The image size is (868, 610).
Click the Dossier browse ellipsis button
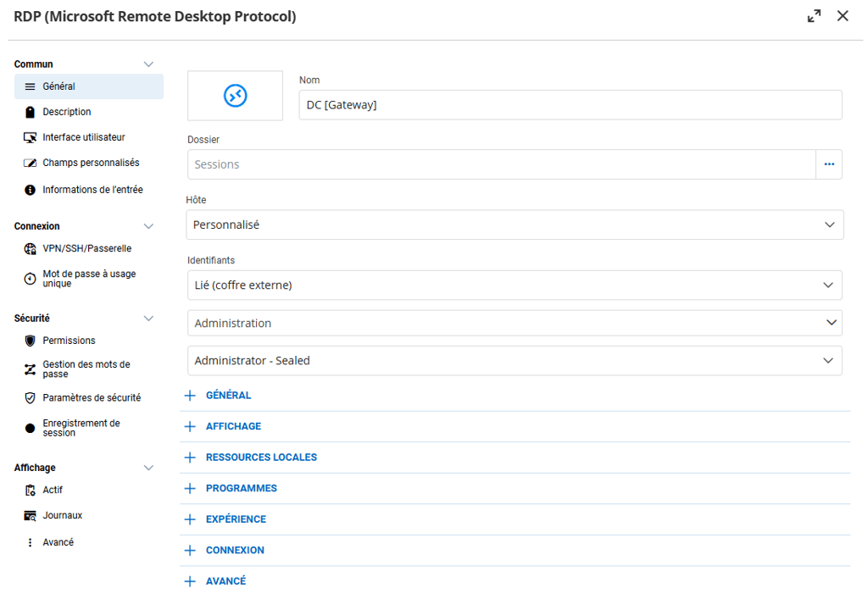[828, 164]
